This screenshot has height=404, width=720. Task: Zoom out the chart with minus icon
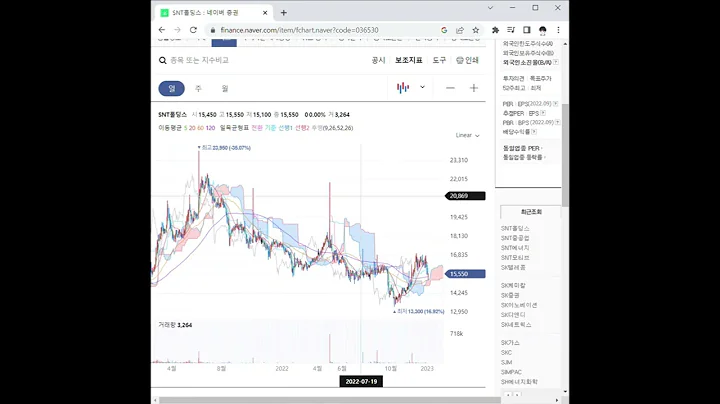(450, 88)
